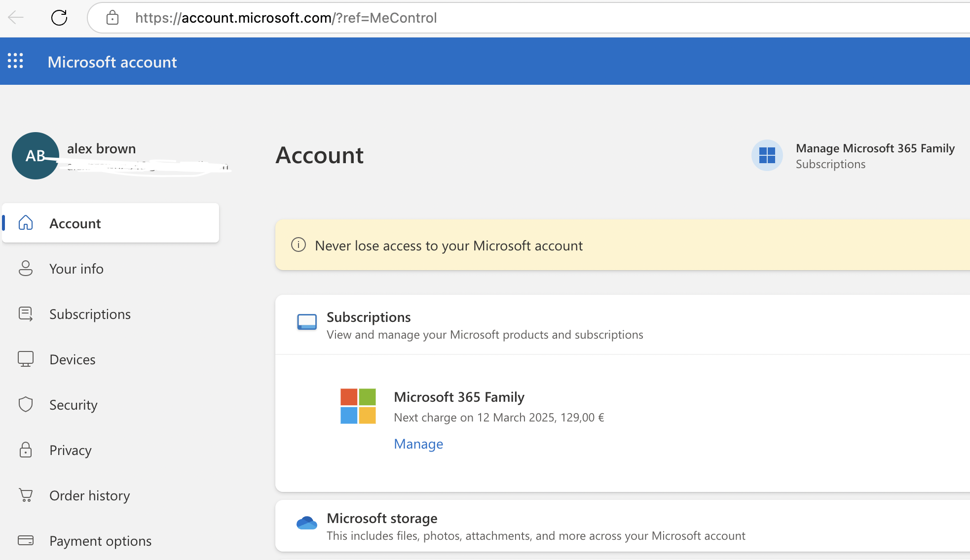
Task: Click the View and manage your Microsoft products text
Action: point(485,334)
